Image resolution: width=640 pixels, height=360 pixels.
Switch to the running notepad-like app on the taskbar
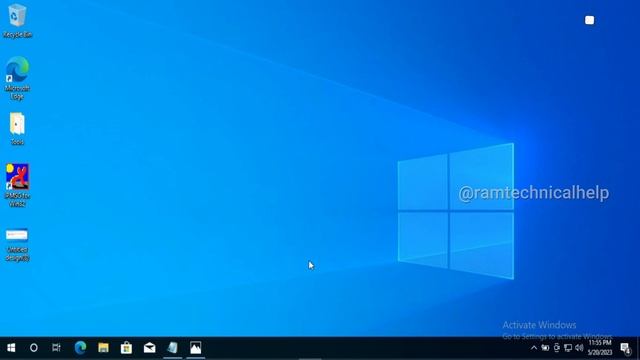point(173,348)
